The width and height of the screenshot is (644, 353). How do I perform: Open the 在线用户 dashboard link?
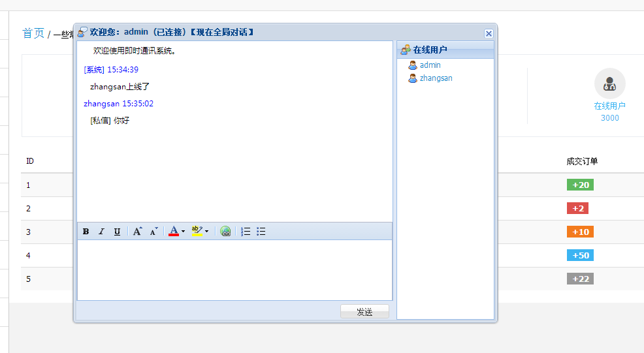[x=610, y=106]
